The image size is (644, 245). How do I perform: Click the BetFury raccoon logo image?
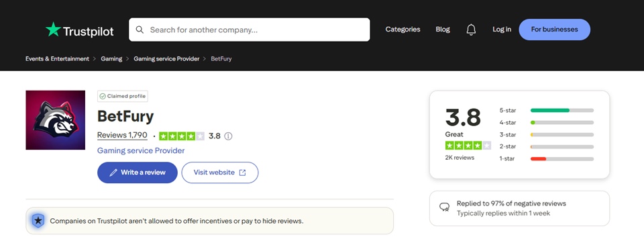[x=56, y=120]
